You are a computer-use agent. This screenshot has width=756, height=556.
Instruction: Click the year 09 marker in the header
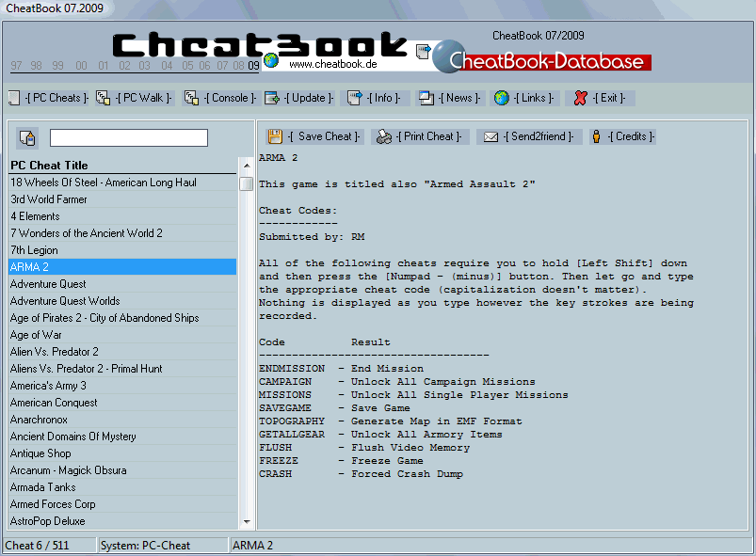(x=253, y=66)
